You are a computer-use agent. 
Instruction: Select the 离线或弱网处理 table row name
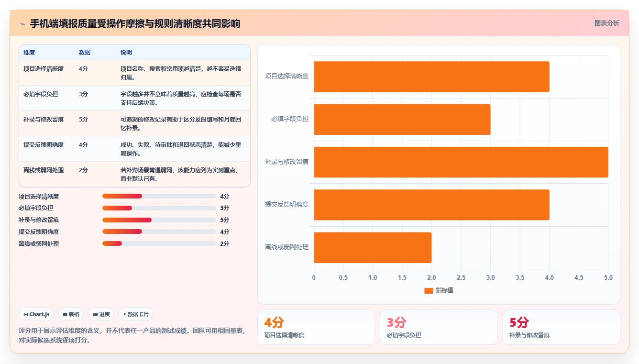44,170
